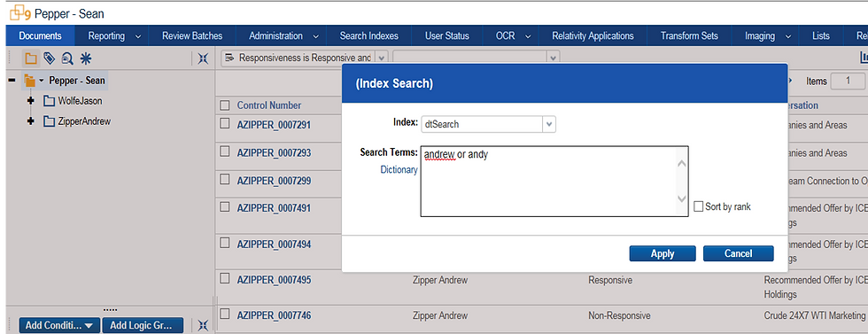Viewport: 868px width, 334px height.
Task: Open the field tree tag icon
Action: pos(50,58)
